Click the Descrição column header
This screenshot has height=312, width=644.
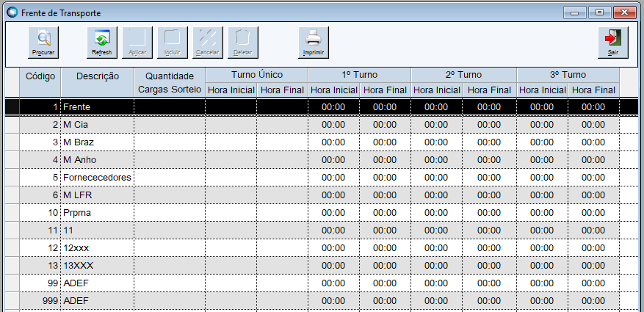(x=98, y=82)
